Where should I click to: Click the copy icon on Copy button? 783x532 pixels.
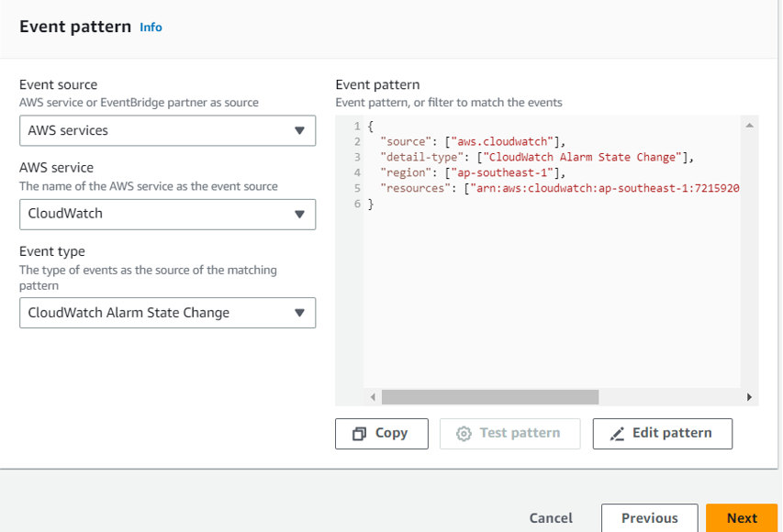359,434
